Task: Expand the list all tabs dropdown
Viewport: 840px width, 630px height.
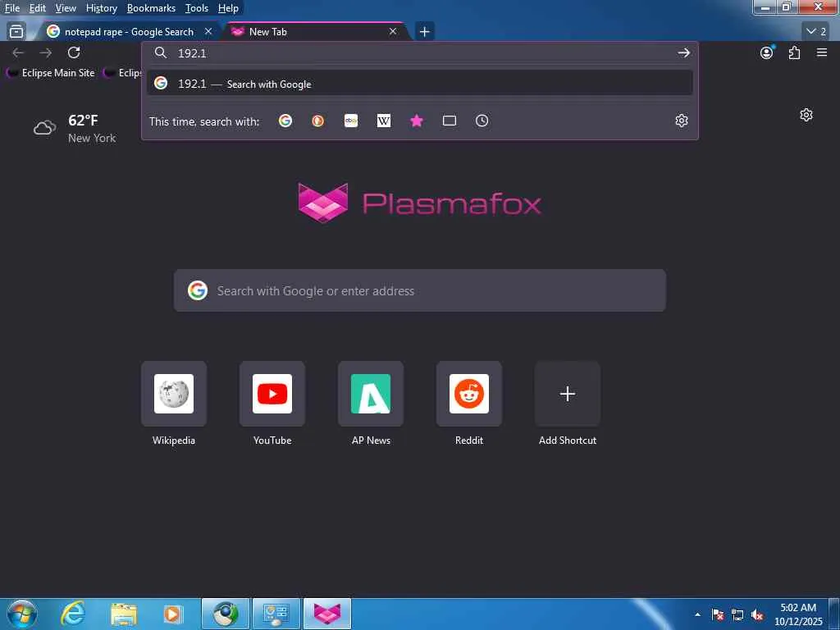Action: 816,32
